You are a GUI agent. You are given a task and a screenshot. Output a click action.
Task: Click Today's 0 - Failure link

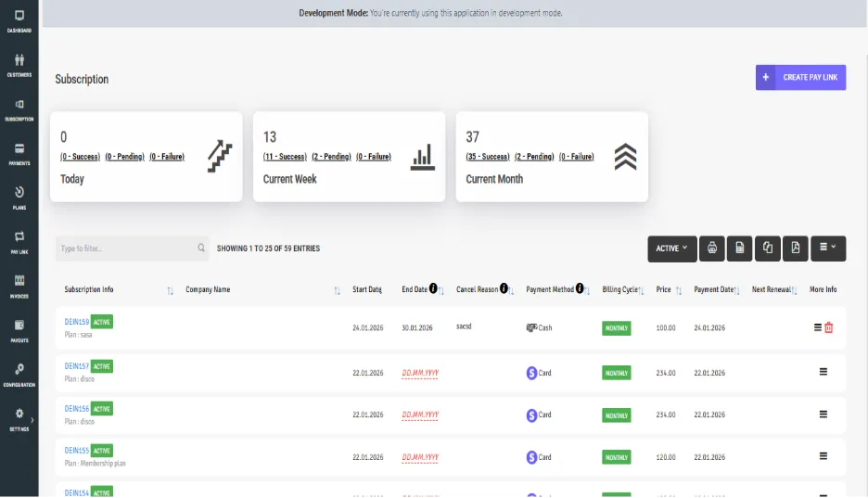pos(167,157)
